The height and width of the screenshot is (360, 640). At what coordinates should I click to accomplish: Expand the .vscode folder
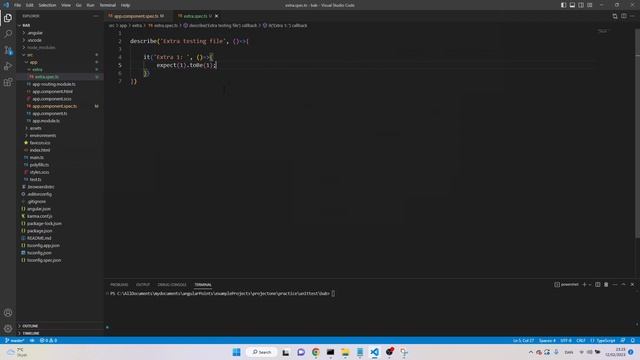(x=35, y=40)
